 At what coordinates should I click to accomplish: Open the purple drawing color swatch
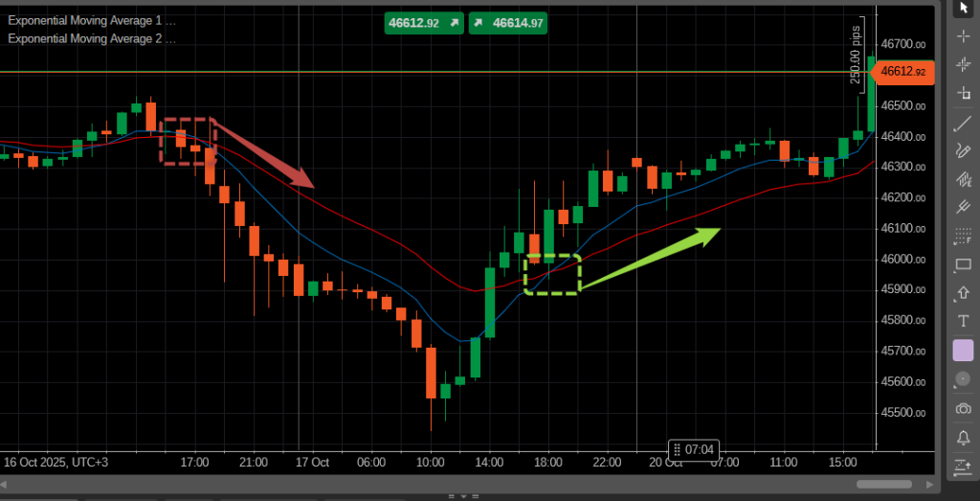click(x=963, y=351)
